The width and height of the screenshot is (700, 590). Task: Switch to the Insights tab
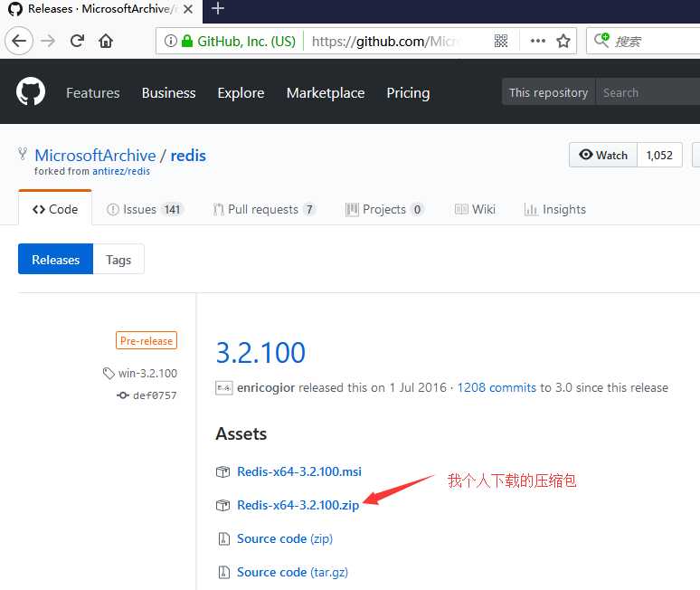coord(555,209)
